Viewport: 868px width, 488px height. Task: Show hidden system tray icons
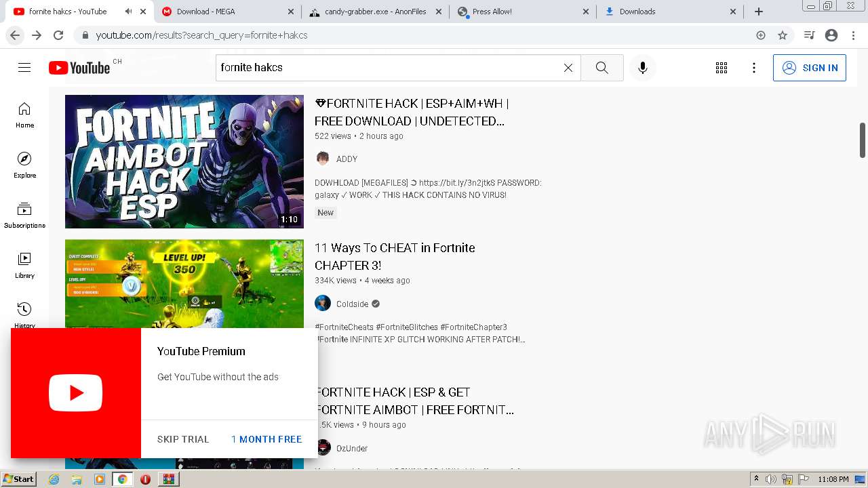(756, 479)
